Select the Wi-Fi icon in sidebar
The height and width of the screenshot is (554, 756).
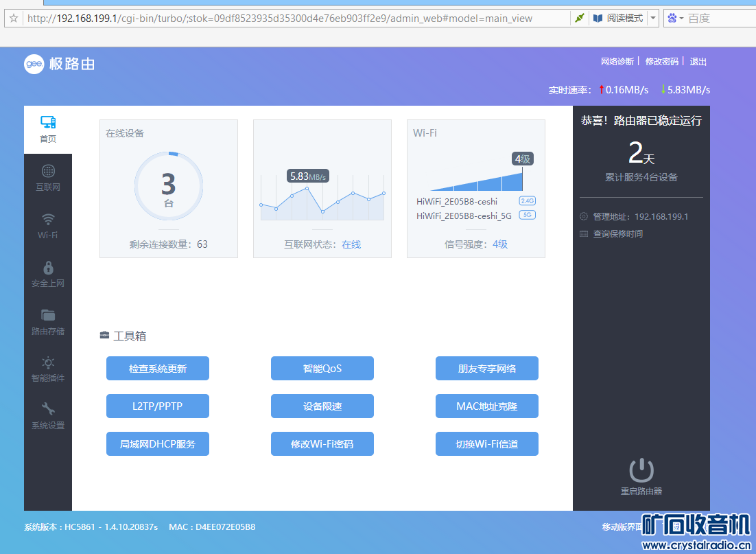(x=48, y=220)
